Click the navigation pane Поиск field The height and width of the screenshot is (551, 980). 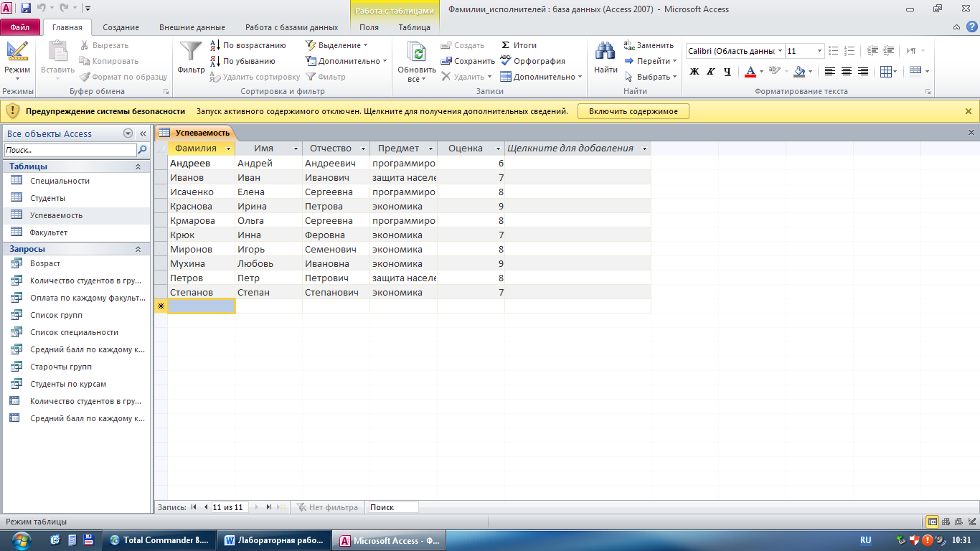pos(70,150)
